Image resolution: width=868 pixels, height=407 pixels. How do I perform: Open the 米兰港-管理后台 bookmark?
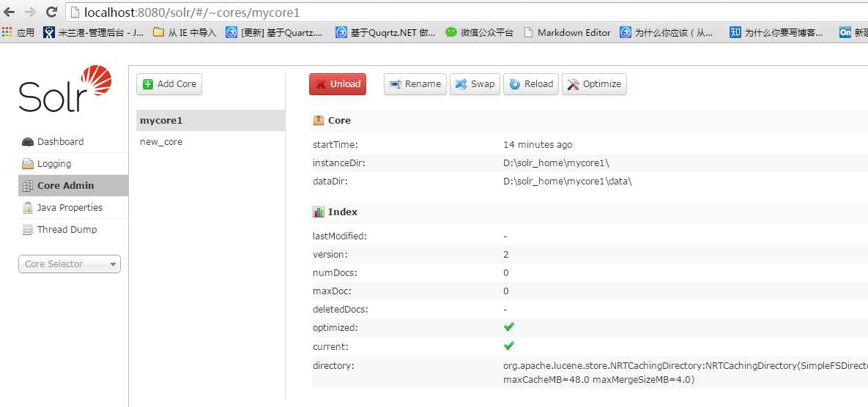94,33
